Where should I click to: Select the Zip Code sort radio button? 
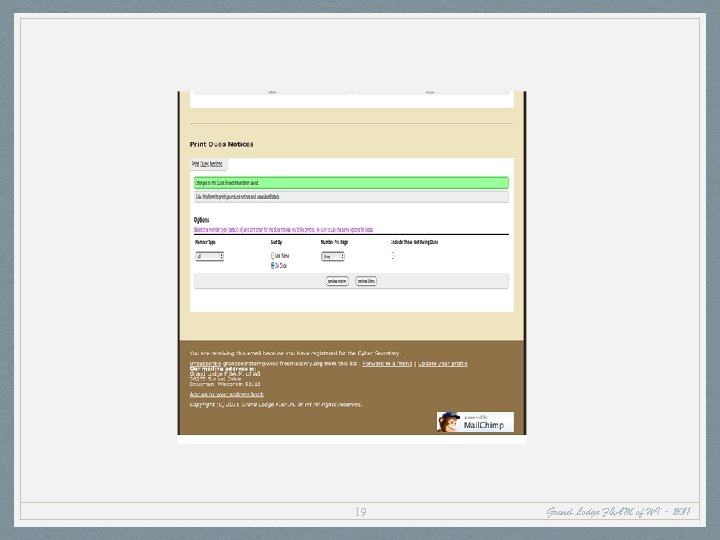point(273,265)
